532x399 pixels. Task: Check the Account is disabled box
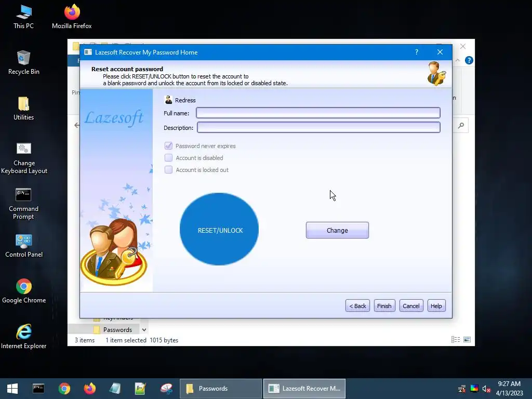coord(168,158)
